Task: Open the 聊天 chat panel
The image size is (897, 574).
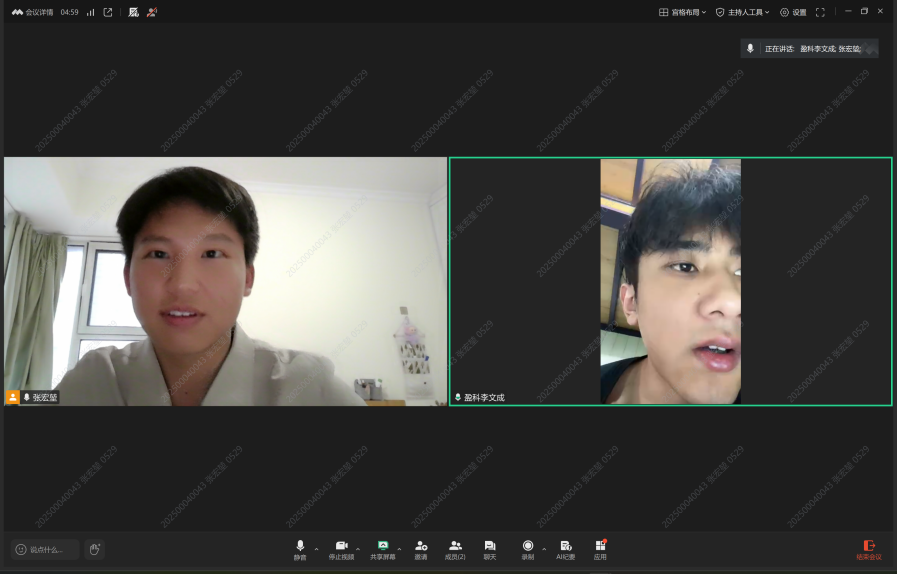Action: tap(489, 549)
